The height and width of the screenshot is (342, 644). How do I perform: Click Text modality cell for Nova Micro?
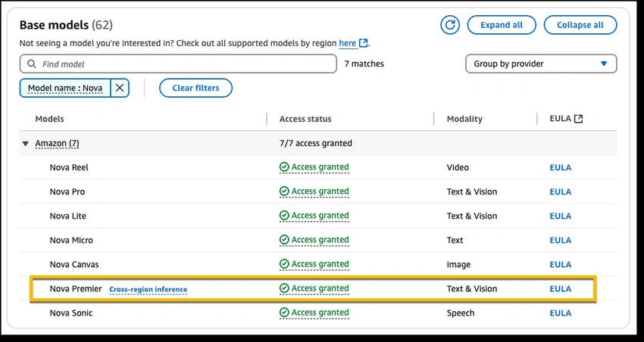pos(455,240)
